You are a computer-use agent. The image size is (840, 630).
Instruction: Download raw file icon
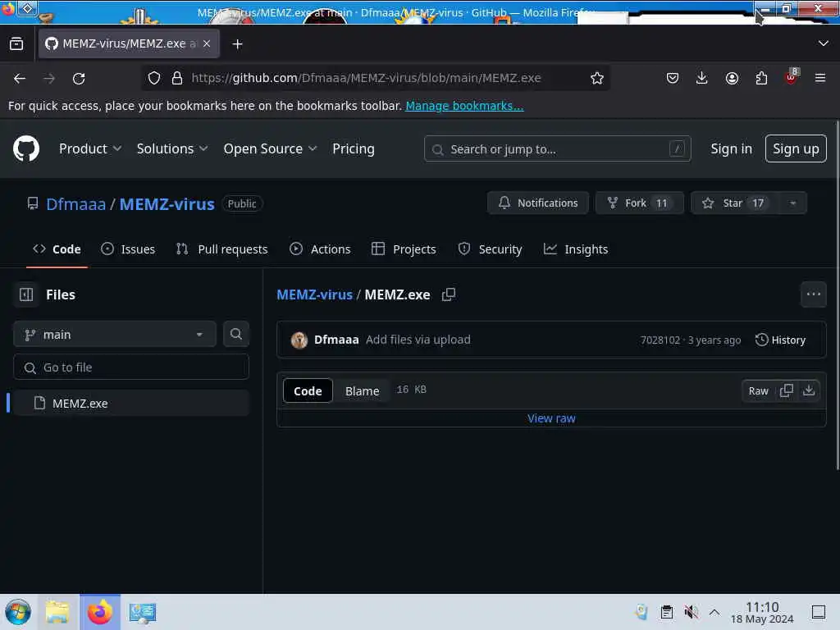pyautogui.click(x=809, y=390)
